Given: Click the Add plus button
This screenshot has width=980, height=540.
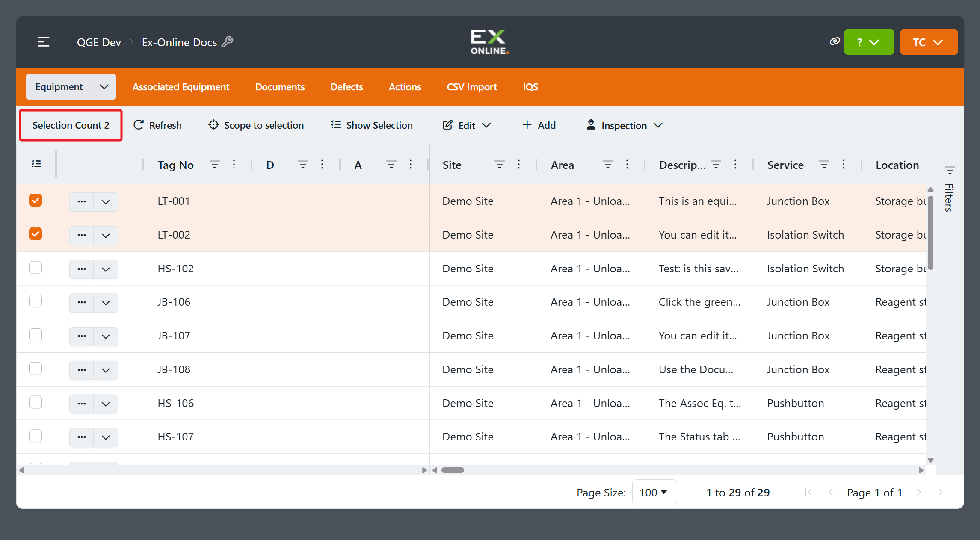Looking at the screenshot, I should [539, 125].
